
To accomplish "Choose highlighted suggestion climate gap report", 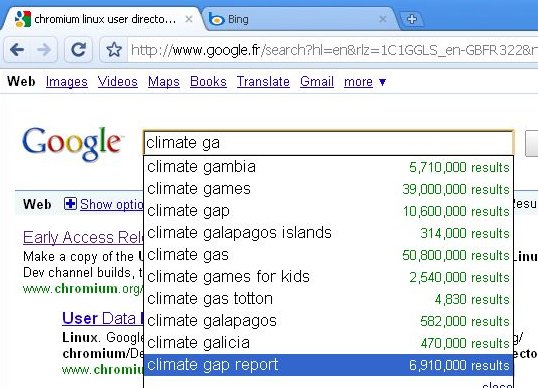I will [328, 365].
